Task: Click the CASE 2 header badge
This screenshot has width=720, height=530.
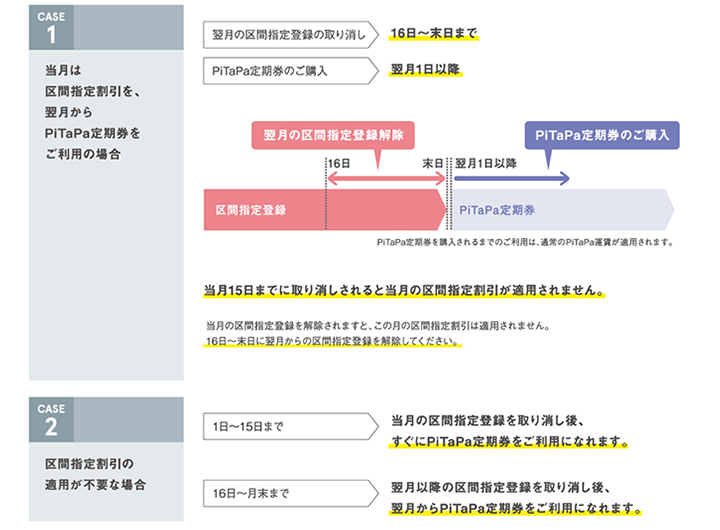Action: (x=51, y=420)
